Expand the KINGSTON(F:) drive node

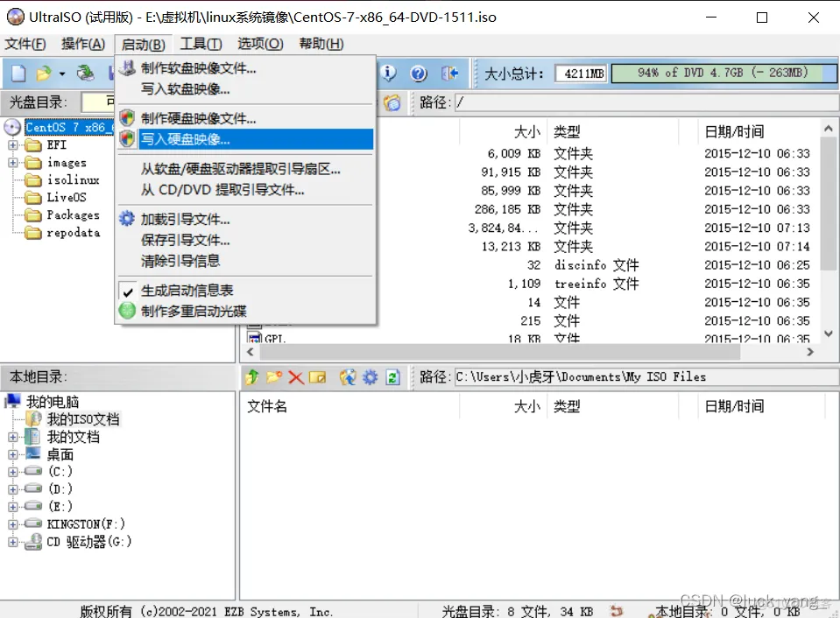(x=13, y=524)
